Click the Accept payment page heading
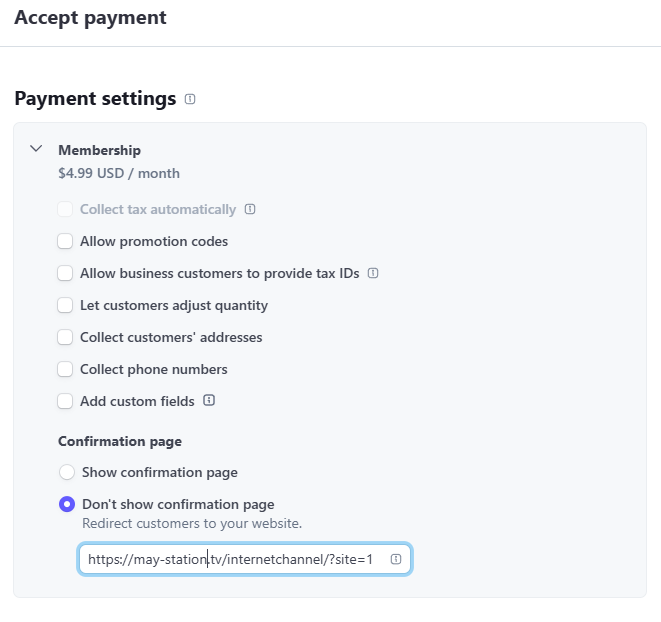This screenshot has width=661, height=622. click(x=90, y=18)
